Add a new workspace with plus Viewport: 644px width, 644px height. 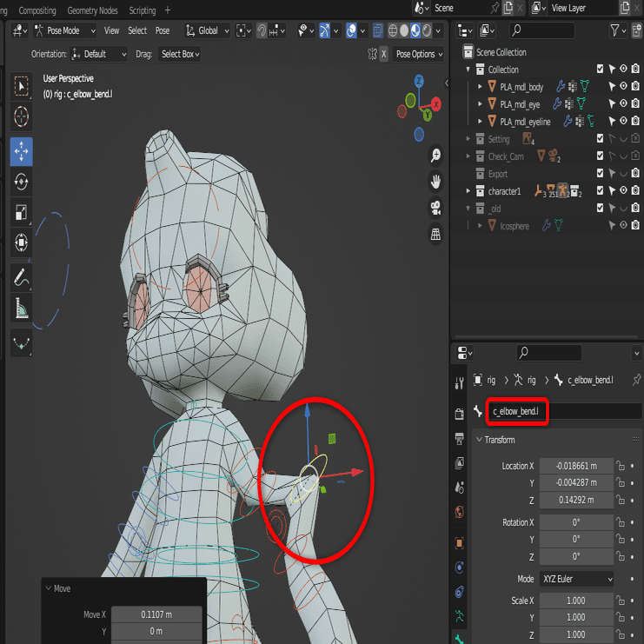(168, 10)
